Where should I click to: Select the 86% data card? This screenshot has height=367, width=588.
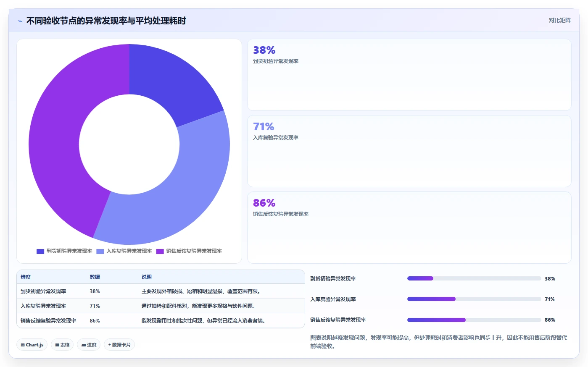[x=409, y=228]
